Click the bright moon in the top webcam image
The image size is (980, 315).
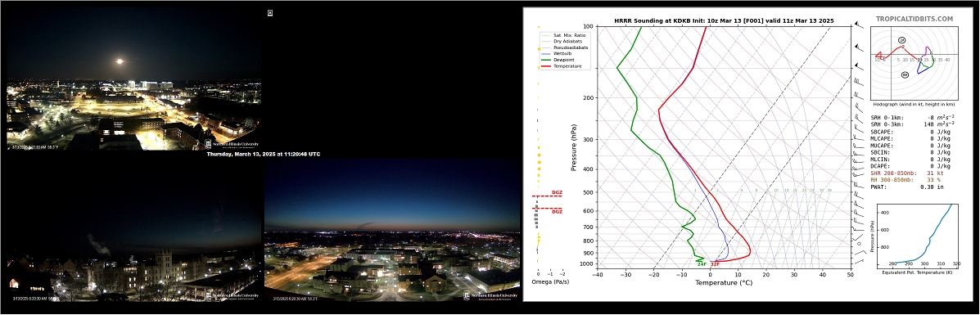tap(119, 61)
